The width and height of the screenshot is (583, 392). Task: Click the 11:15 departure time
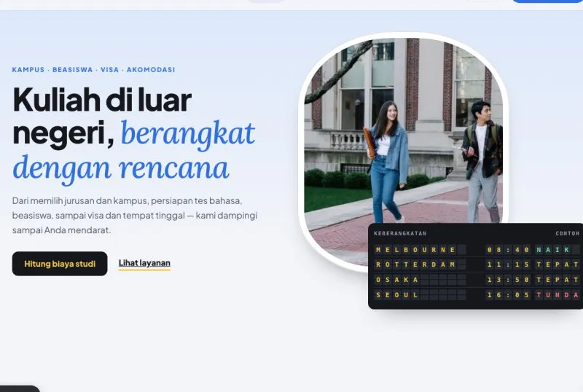click(508, 264)
